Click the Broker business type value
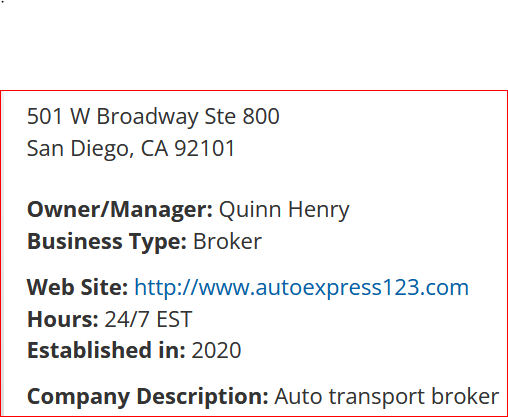The width and height of the screenshot is (508, 417). tap(227, 241)
